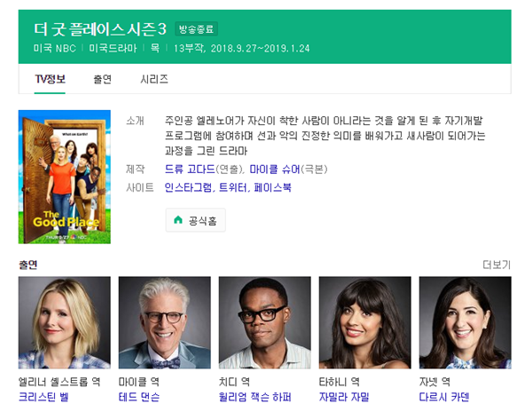Click the 다르시 카덴 name link
Screen dimensions: 532x419
(x=444, y=397)
